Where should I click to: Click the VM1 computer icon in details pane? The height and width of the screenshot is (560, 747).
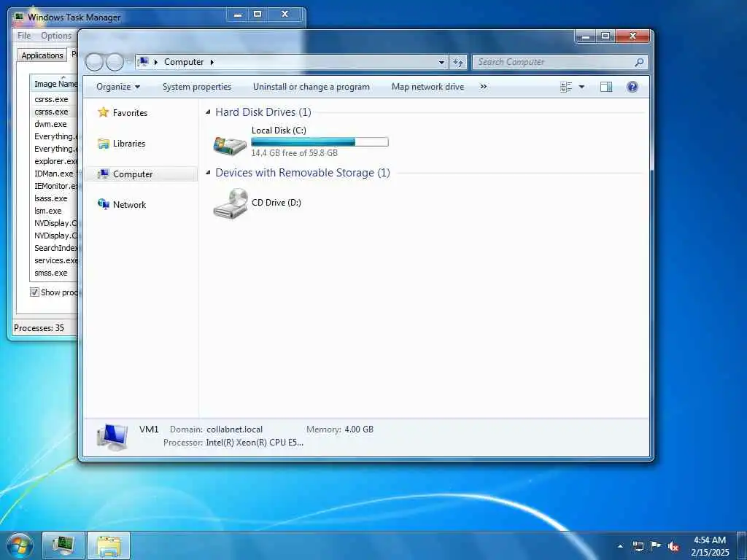coord(112,437)
